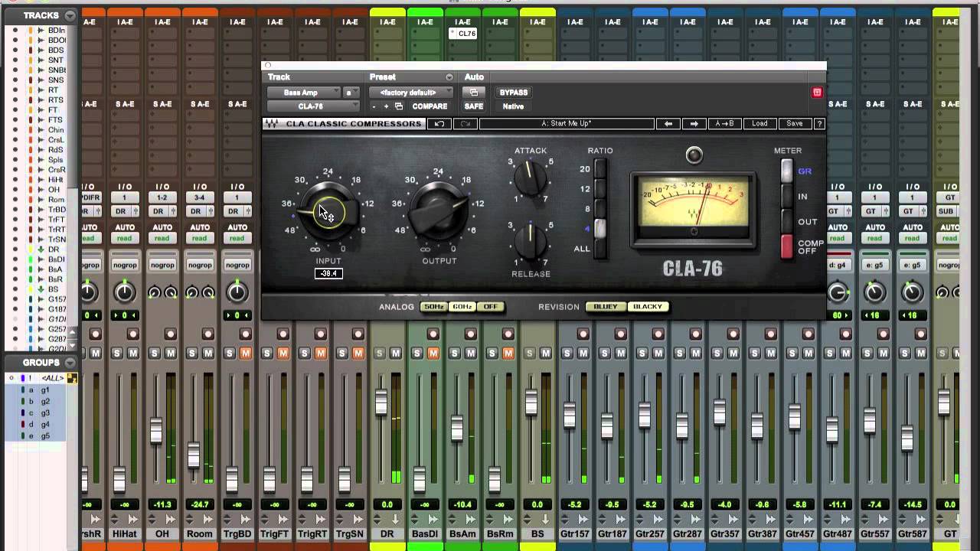Click the Native format button
This screenshot has width=980, height=551.
(x=514, y=106)
